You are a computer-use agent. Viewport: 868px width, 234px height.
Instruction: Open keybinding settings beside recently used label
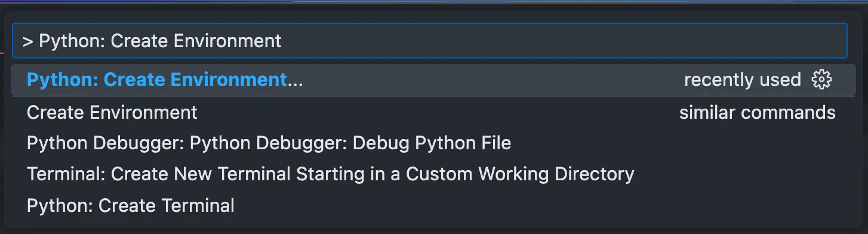point(821,79)
